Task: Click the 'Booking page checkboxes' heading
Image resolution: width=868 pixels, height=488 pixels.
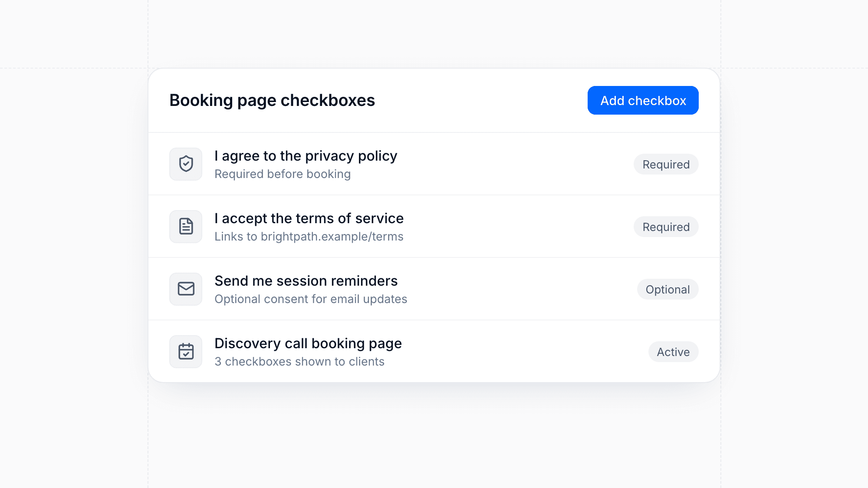Action: coord(272,100)
